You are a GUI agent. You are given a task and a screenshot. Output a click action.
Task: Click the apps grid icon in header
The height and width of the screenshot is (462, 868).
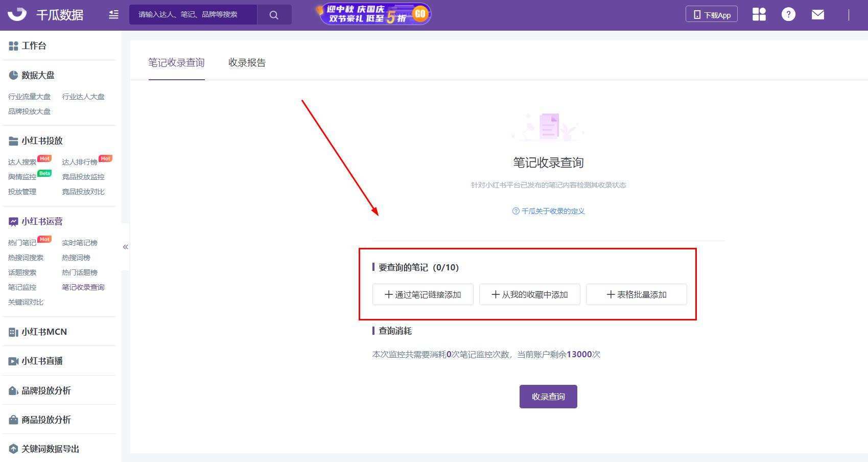[x=759, y=14]
